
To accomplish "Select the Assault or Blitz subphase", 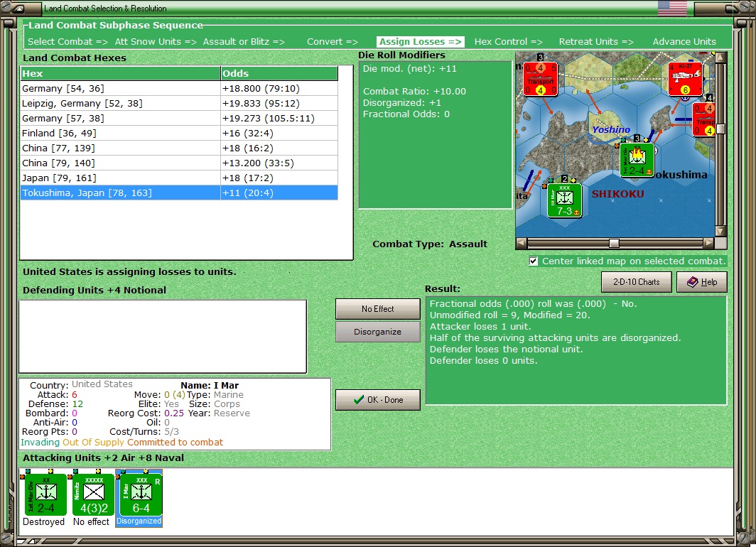I will tap(244, 42).
